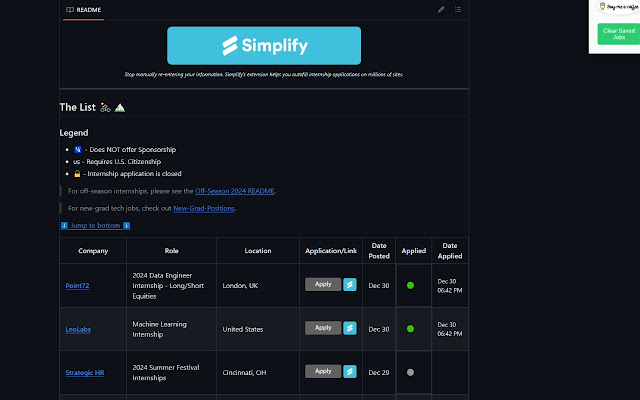Viewport: 640px width, 400px height.
Task: Click the Simplify banner image
Action: coord(264,46)
